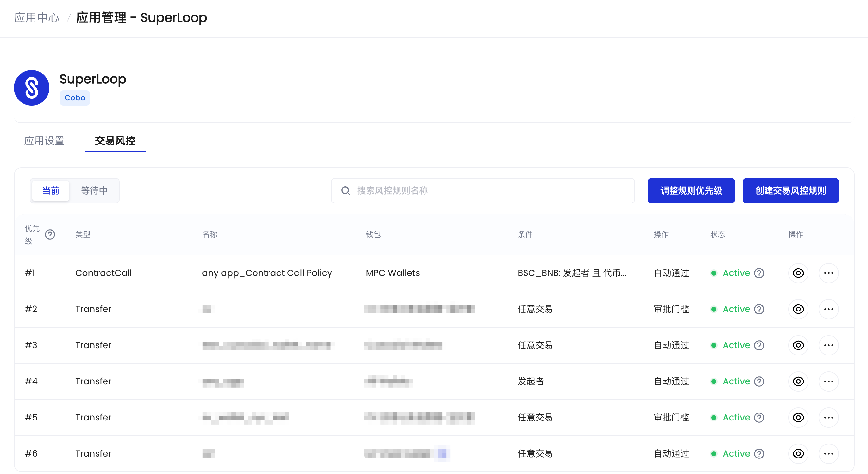Click the Active status help icon for rule #4
Viewport: 868px width, 474px height.
(759, 381)
